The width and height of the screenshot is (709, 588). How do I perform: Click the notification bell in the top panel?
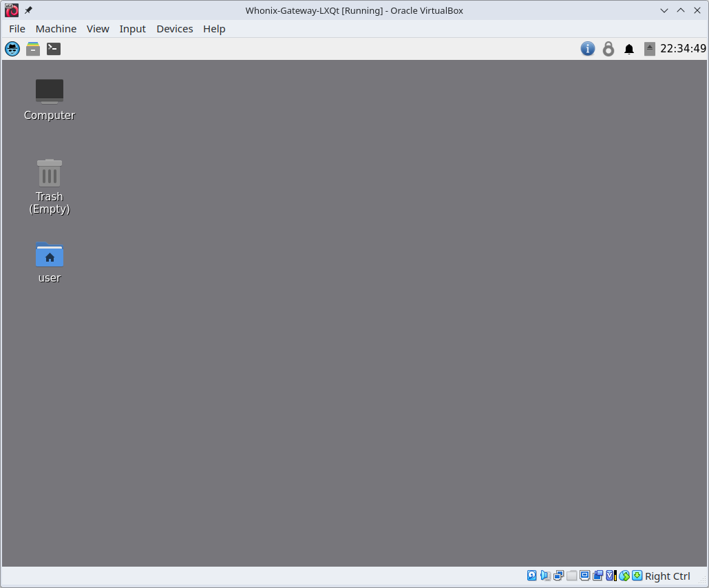click(x=628, y=49)
